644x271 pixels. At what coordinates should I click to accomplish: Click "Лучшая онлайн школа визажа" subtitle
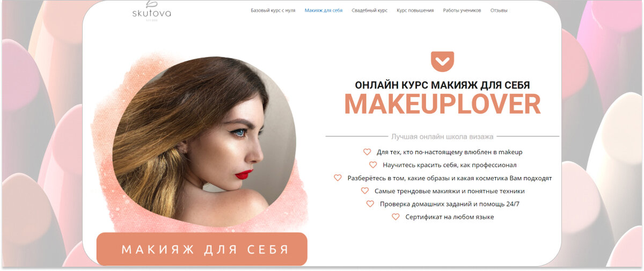pos(442,137)
